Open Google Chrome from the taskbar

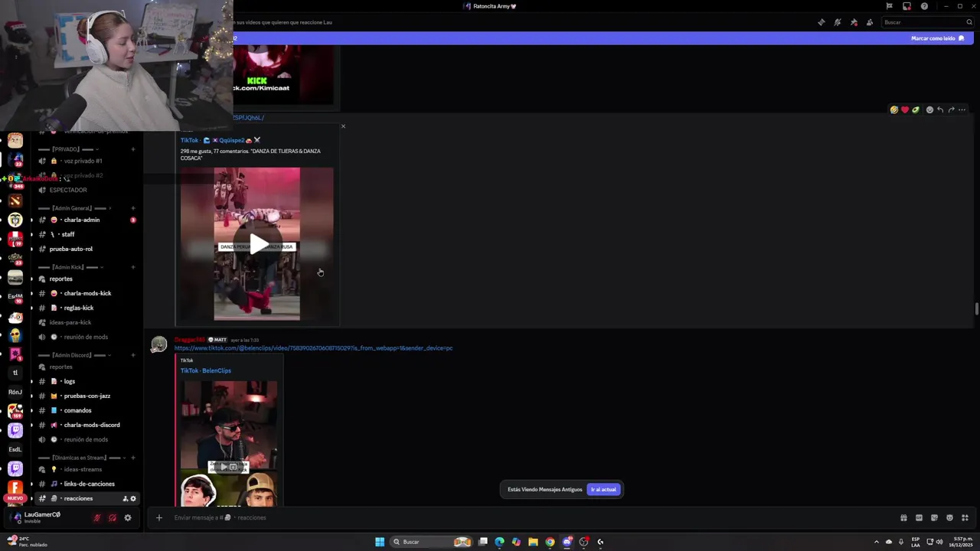550,542
